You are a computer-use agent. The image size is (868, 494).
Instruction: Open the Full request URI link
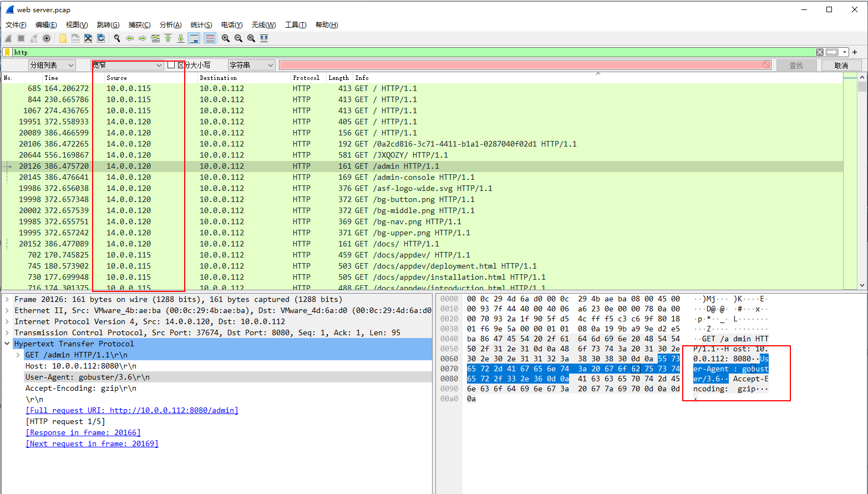pos(132,410)
